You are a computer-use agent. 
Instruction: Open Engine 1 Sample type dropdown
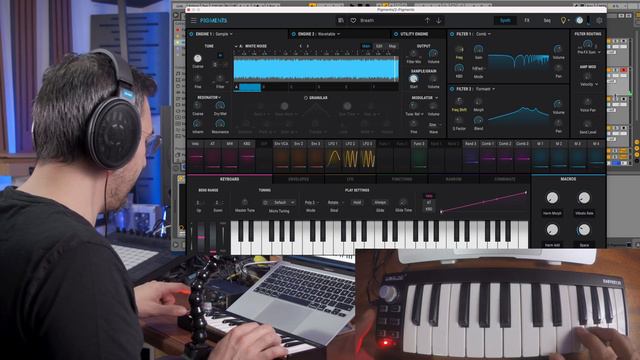click(224, 34)
